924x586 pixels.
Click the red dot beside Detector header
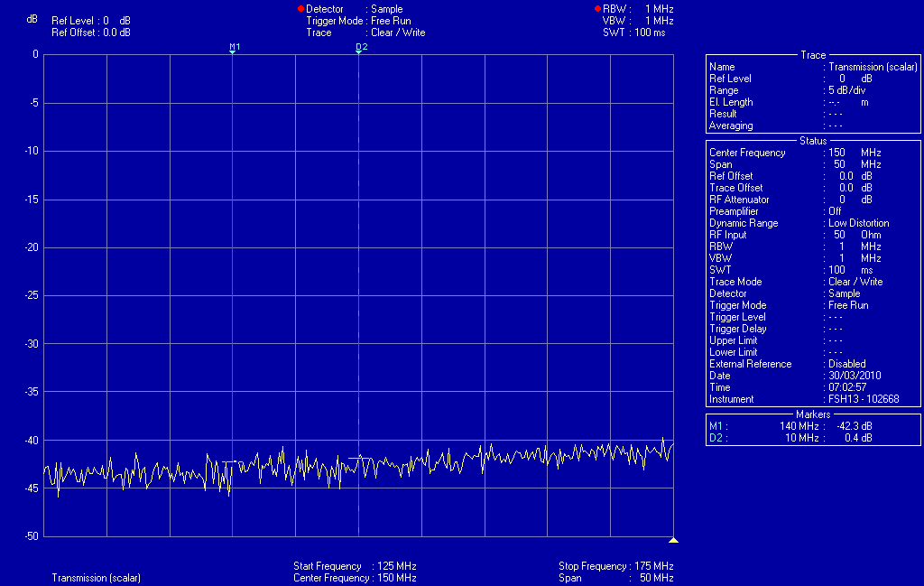pos(301,9)
